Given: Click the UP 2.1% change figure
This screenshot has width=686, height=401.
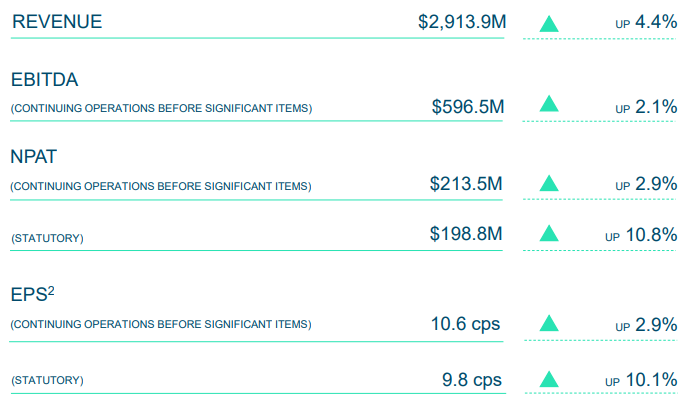Looking at the screenshot, I should coord(646,105).
